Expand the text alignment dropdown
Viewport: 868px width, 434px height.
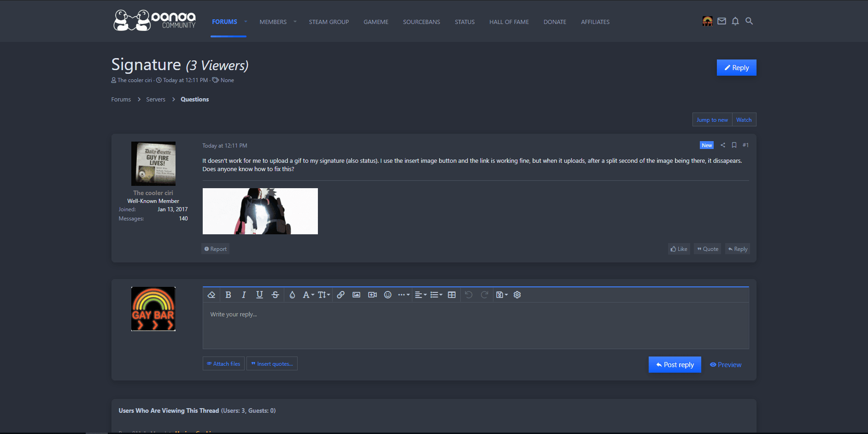click(x=421, y=295)
